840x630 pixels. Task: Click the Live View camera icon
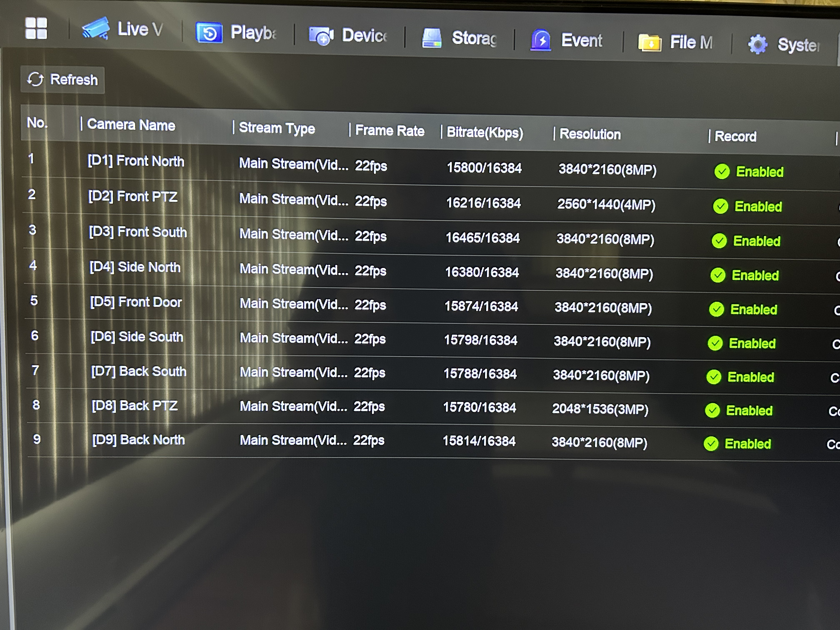click(96, 29)
